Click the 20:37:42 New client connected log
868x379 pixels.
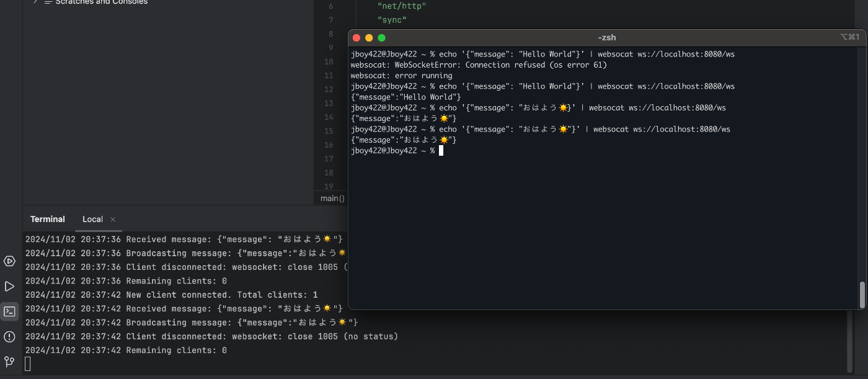172,295
